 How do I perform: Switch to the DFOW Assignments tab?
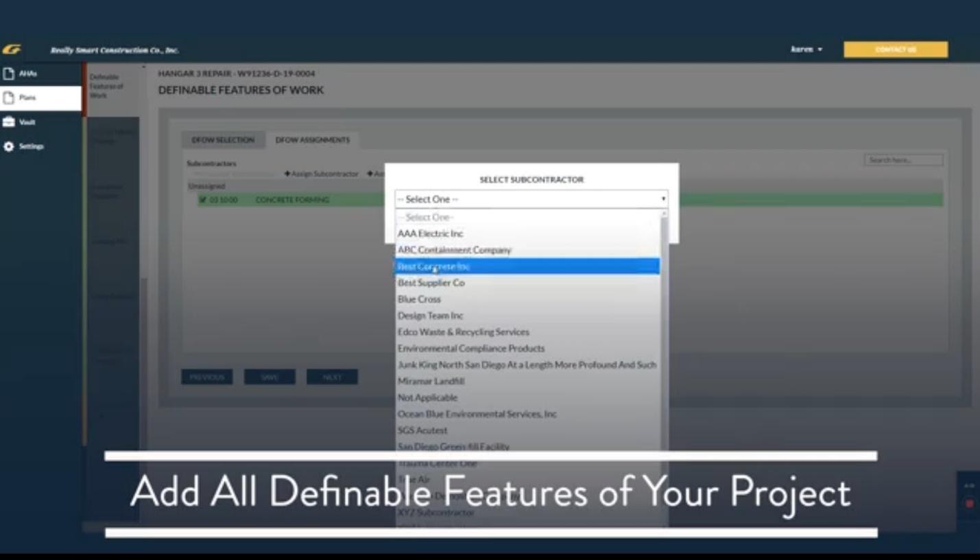click(312, 140)
